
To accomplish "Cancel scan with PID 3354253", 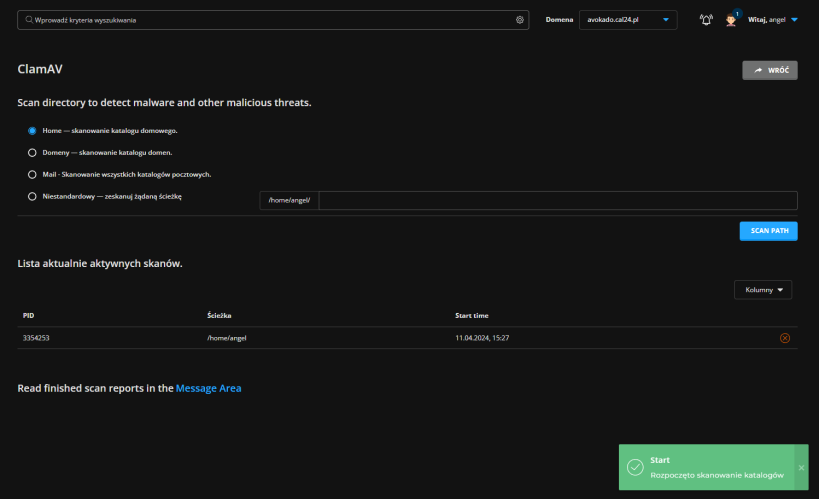I will [785, 338].
